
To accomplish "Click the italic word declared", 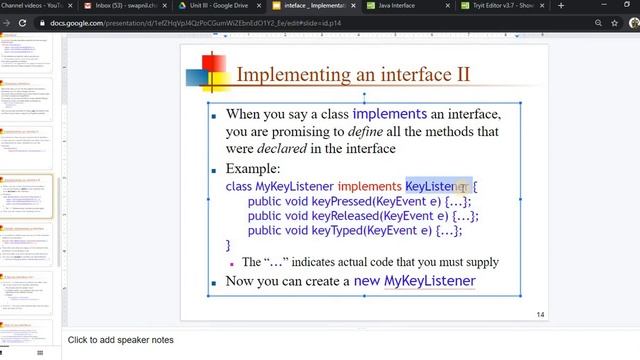I will coord(282,149).
